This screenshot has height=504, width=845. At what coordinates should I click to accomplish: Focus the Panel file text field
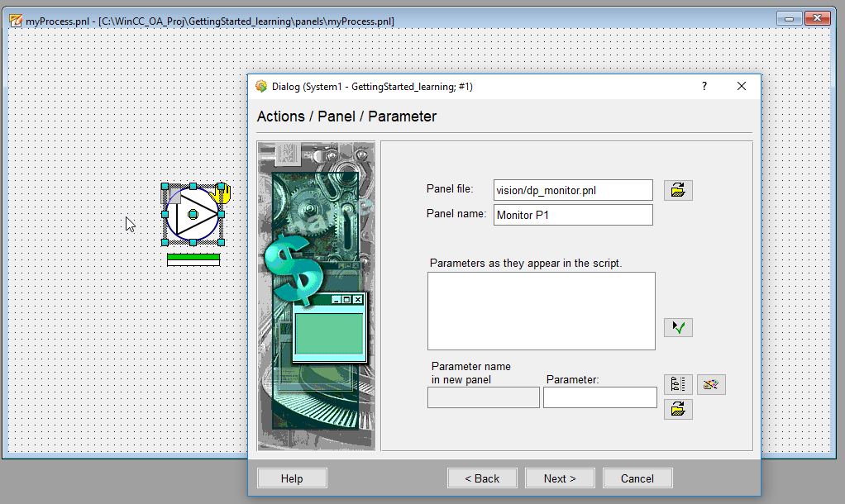573,190
